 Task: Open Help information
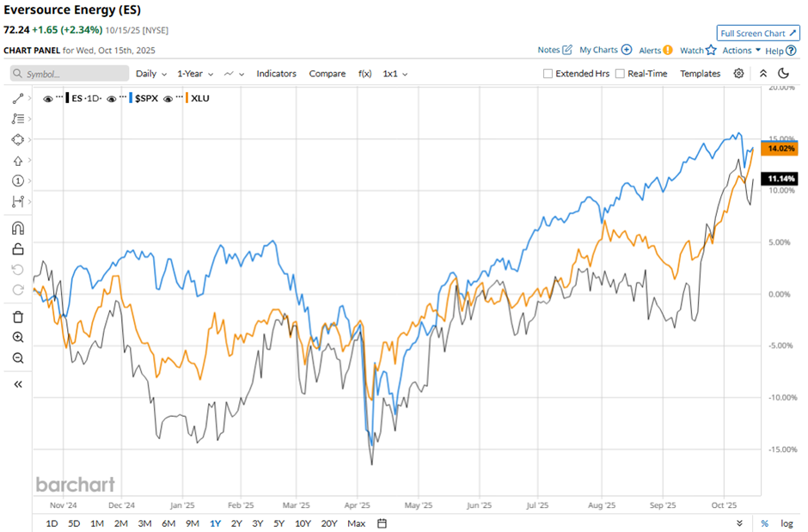tap(780, 51)
